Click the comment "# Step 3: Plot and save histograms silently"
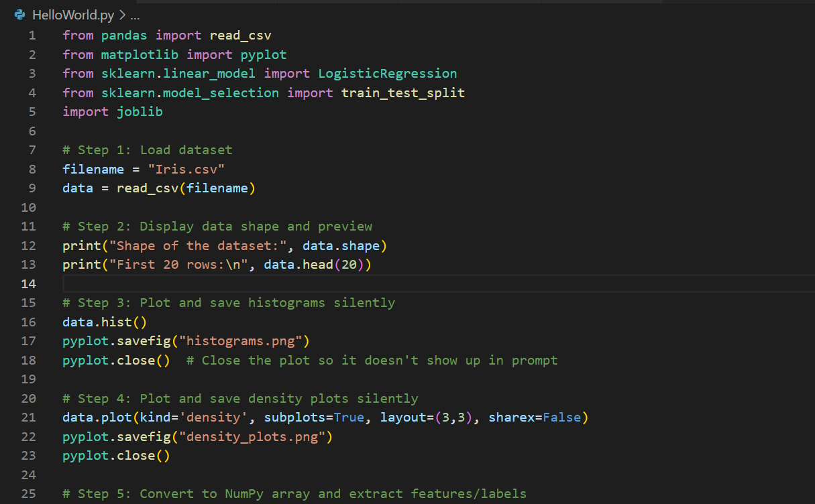Screen dimensions: 815x504 tap(229, 303)
